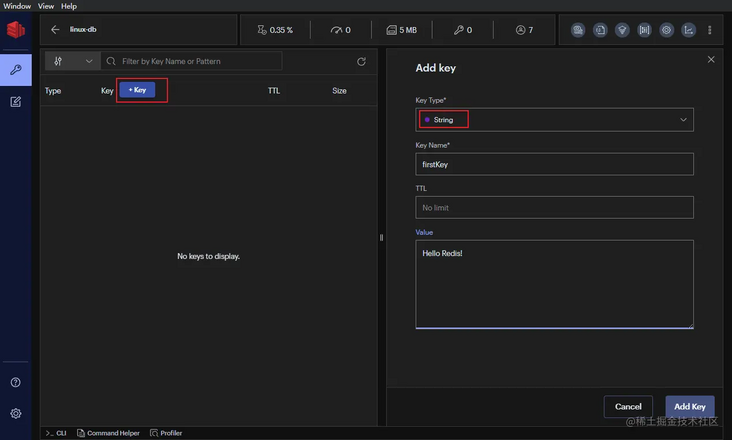Open the key type filter dropdown
This screenshot has width=732, height=440.
(x=73, y=62)
